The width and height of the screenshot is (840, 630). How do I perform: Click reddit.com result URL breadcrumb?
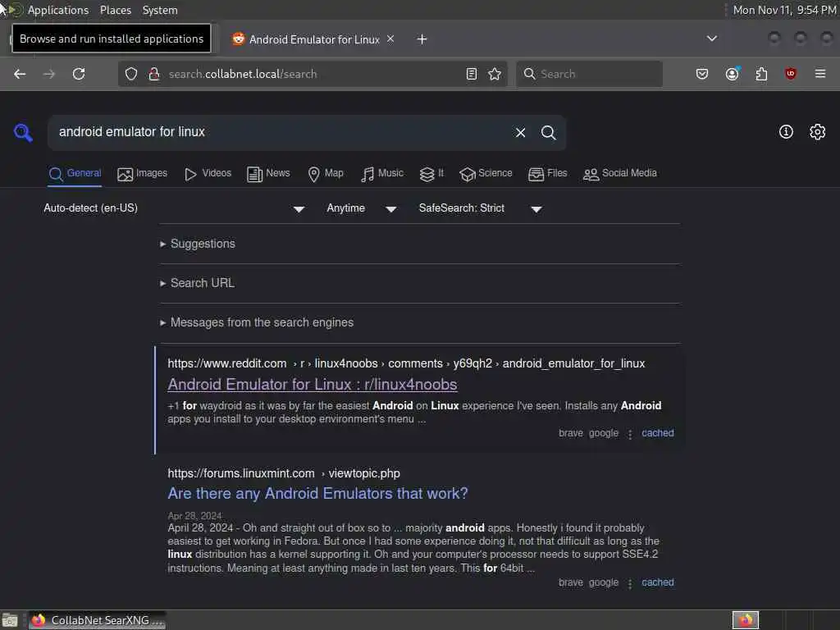tap(406, 363)
